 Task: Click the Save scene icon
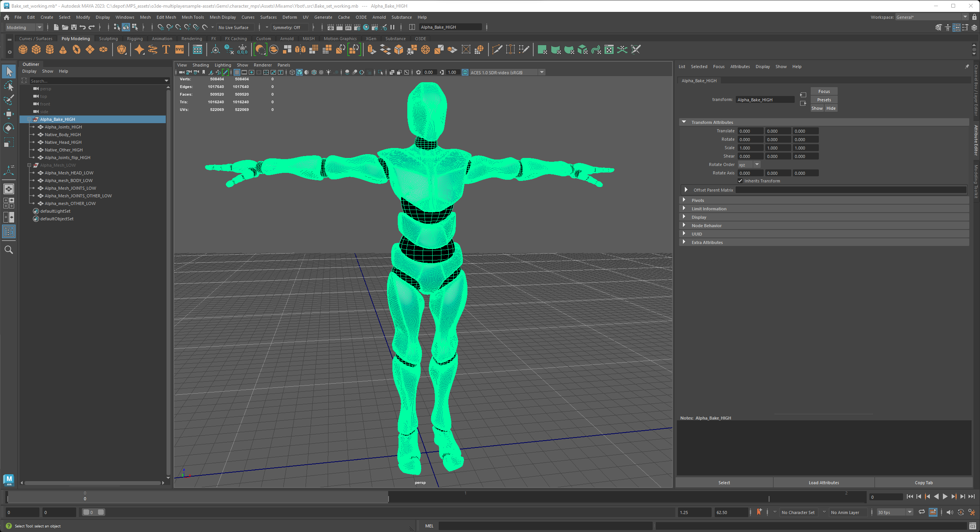(74, 27)
